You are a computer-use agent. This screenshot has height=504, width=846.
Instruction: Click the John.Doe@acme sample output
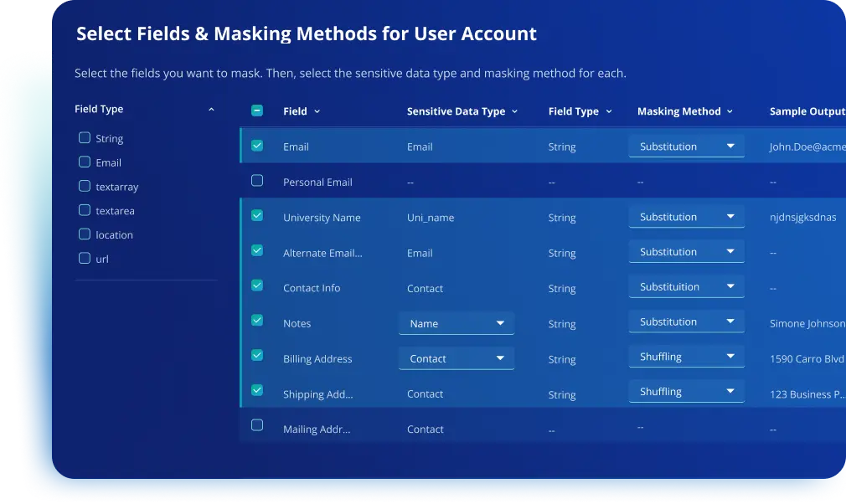pos(807,147)
